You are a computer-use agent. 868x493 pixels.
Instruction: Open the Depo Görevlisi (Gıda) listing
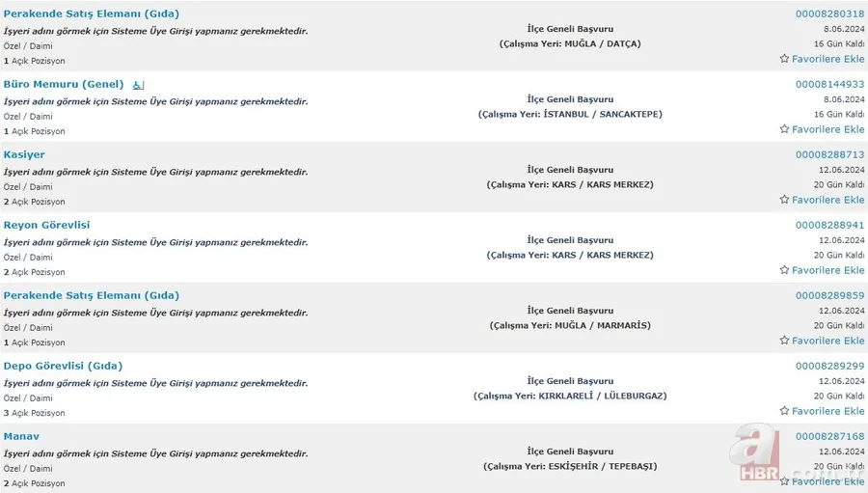[x=63, y=366]
